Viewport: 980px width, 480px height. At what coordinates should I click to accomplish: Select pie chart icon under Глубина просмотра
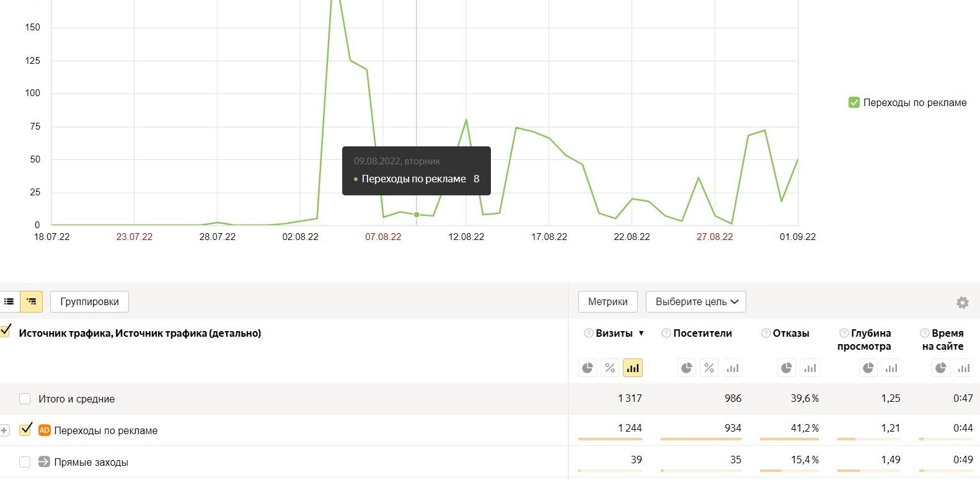[868, 368]
